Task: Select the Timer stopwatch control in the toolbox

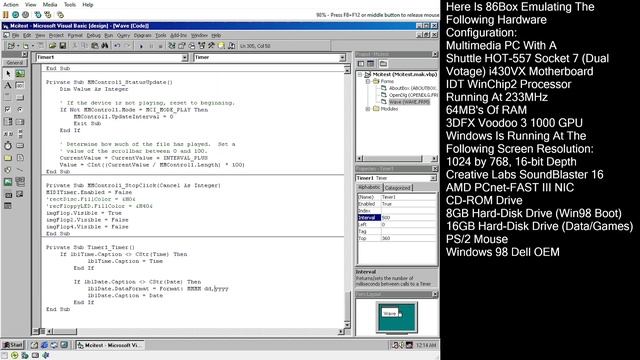Action: 8,146
